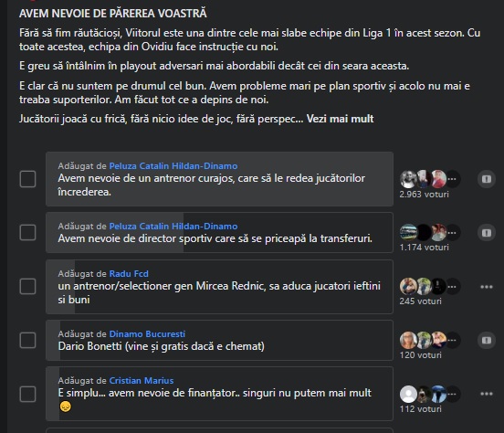Click the report icon beside the Dario Bonetti option
This screenshot has height=433, width=504.
point(487,341)
